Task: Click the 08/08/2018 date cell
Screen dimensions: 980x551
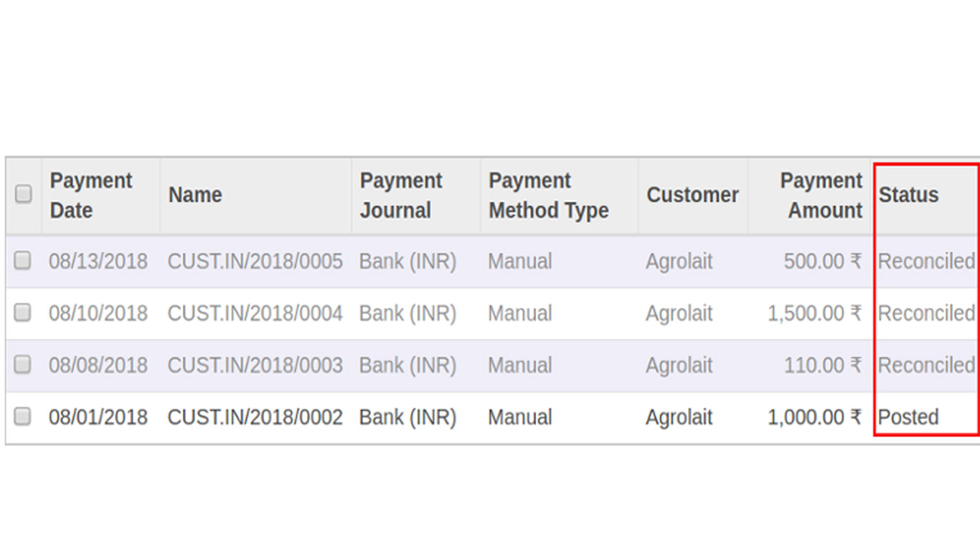Action: 98,365
